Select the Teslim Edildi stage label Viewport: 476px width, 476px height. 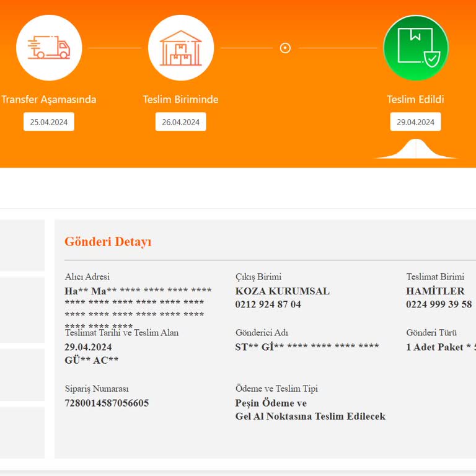pos(415,99)
